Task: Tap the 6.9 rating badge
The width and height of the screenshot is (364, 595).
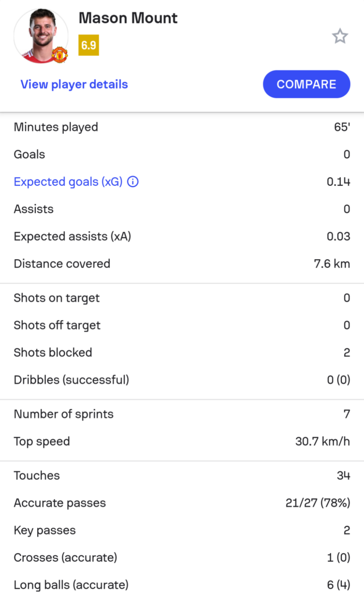Action: [x=89, y=45]
